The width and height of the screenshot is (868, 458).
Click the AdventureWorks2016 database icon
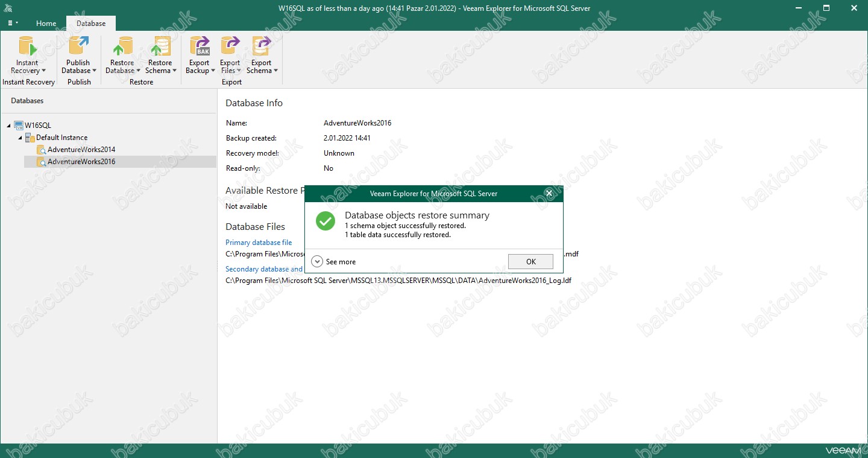41,162
